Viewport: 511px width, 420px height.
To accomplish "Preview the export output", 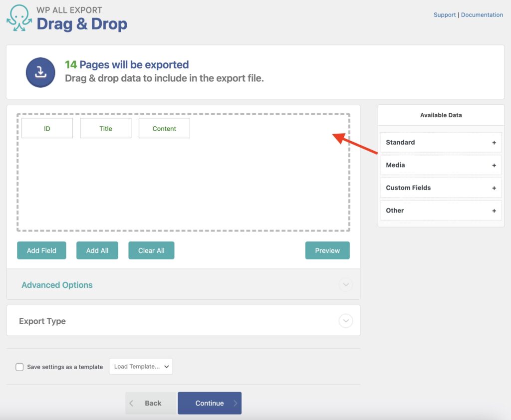I will [x=327, y=250].
